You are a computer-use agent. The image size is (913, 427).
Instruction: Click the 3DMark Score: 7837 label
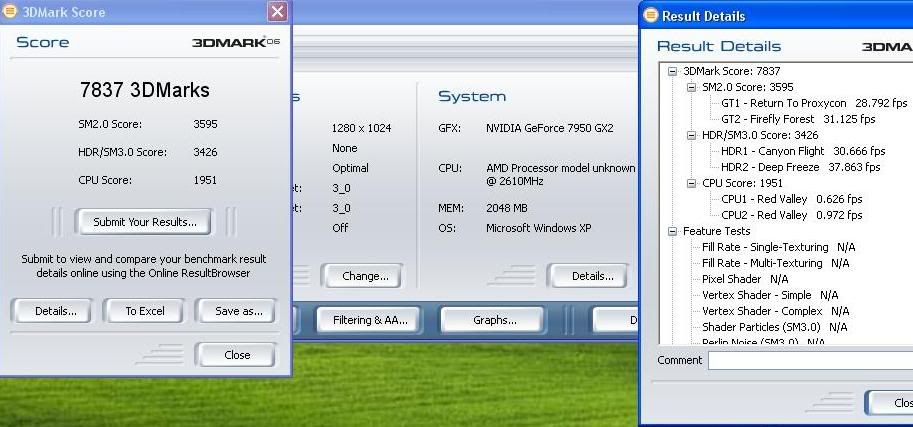point(731,71)
